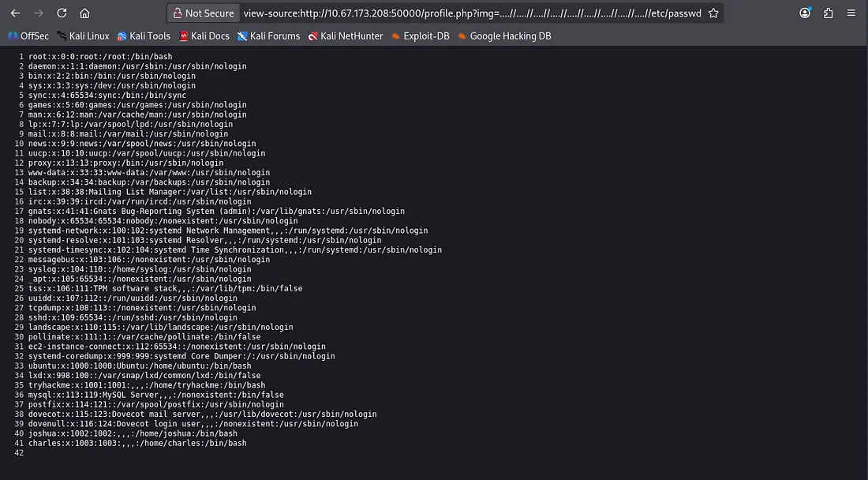Click the charles user entry on line 41
This screenshot has width=868, height=480.
[137, 444]
